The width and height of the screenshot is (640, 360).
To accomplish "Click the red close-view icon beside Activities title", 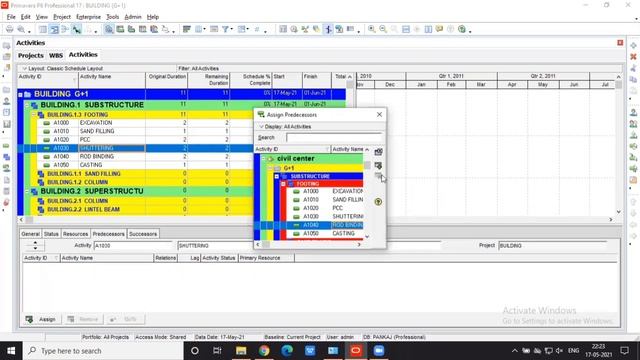I will tap(620, 43).
